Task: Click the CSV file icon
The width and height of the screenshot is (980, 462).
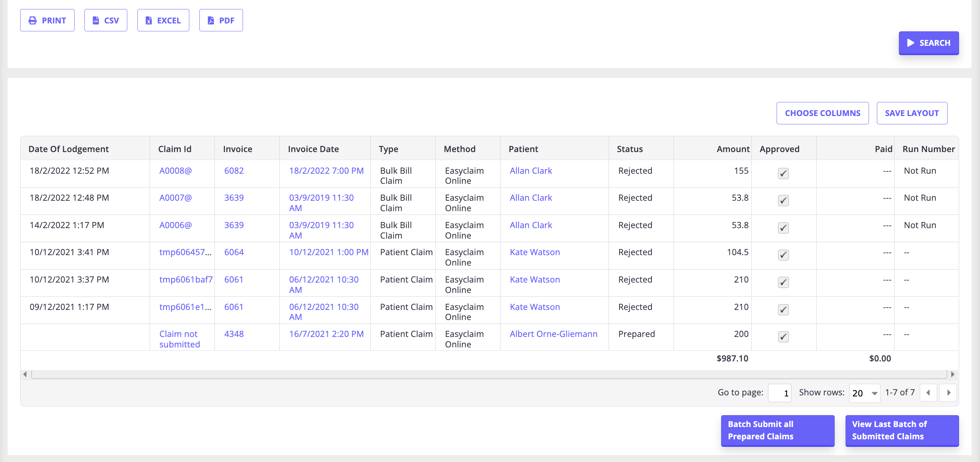Action: coord(96,21)
